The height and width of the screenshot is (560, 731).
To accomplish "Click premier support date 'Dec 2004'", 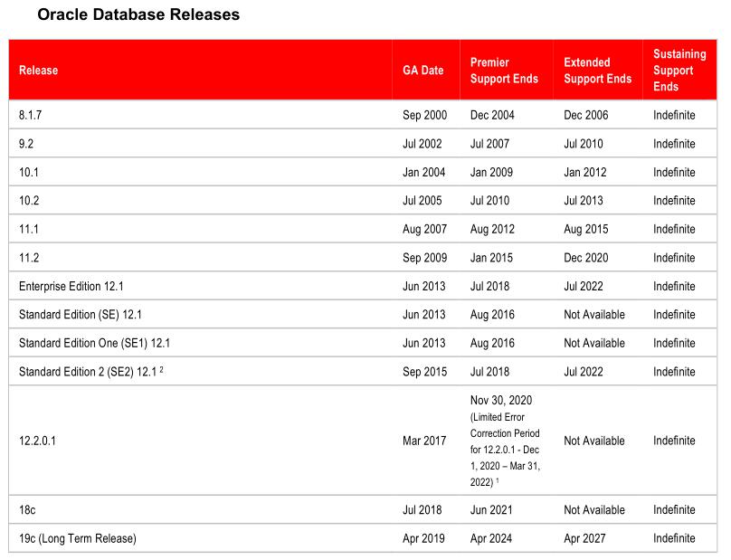I will 492,115.
